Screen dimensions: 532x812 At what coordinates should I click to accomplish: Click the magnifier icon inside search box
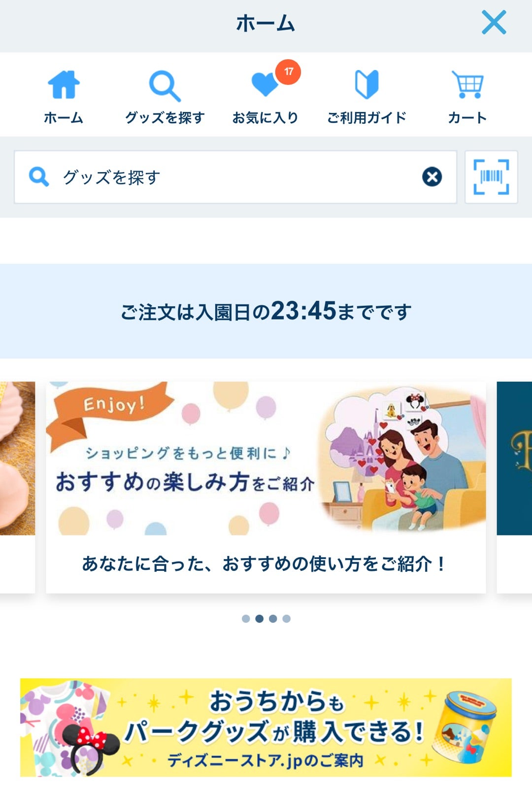[x=39, y=177]
